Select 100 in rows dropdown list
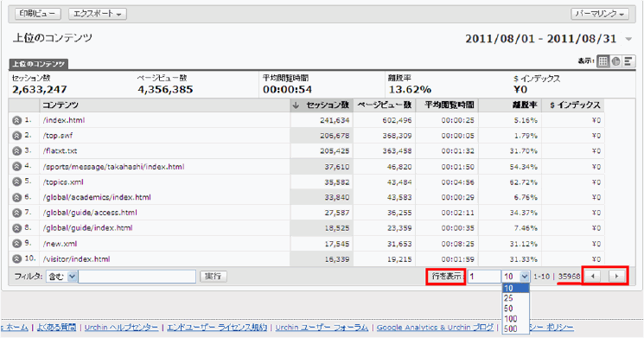 (x=516, y=319)
